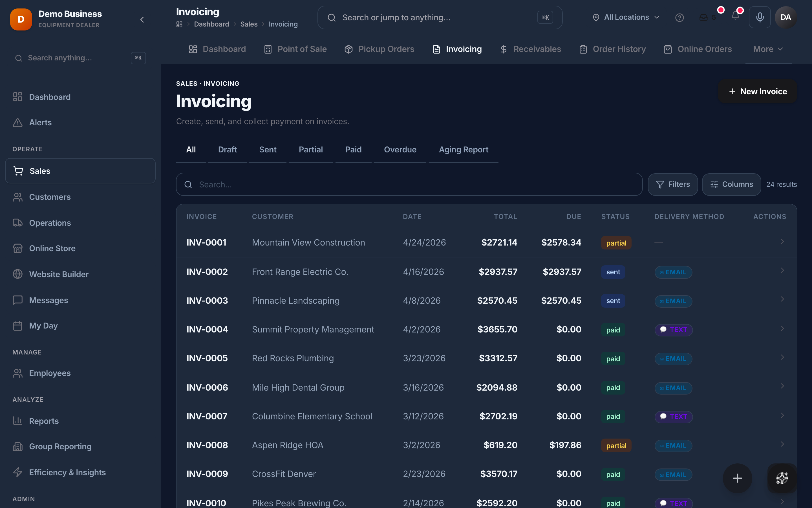
Task: Click the partial status on INV-0008
Action: pyautogui.click(x=616, y=446)
